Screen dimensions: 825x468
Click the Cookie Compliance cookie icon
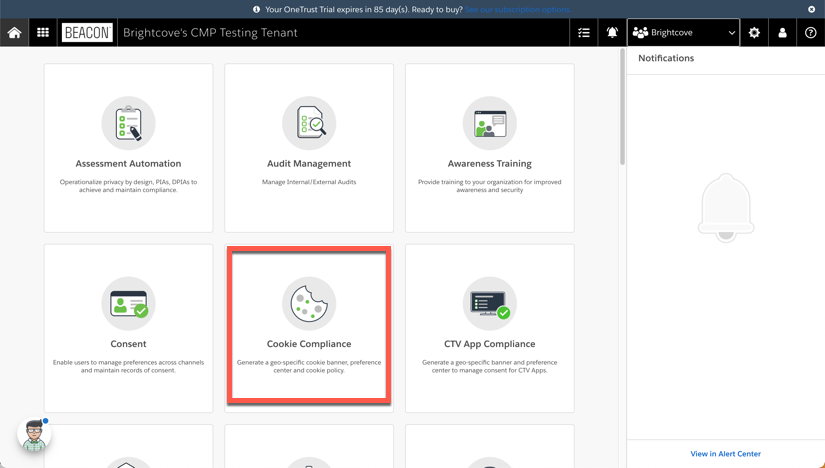309,303
